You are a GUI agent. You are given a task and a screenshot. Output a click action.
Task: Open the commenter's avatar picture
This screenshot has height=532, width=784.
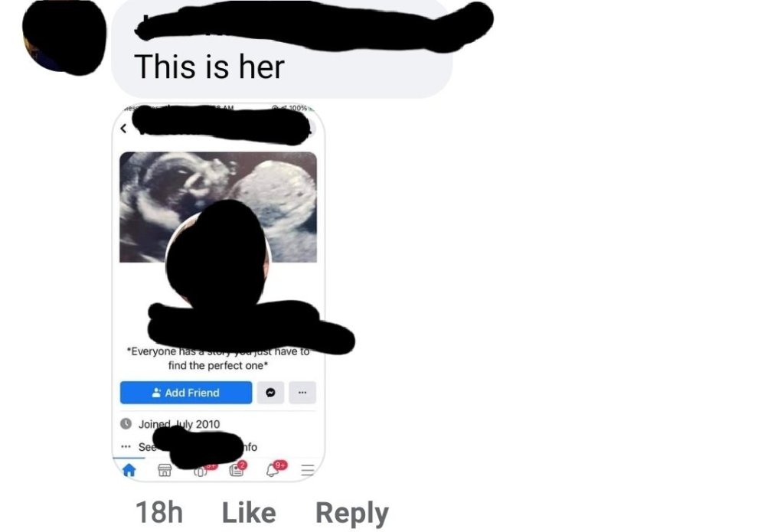(x=64, y=37)
